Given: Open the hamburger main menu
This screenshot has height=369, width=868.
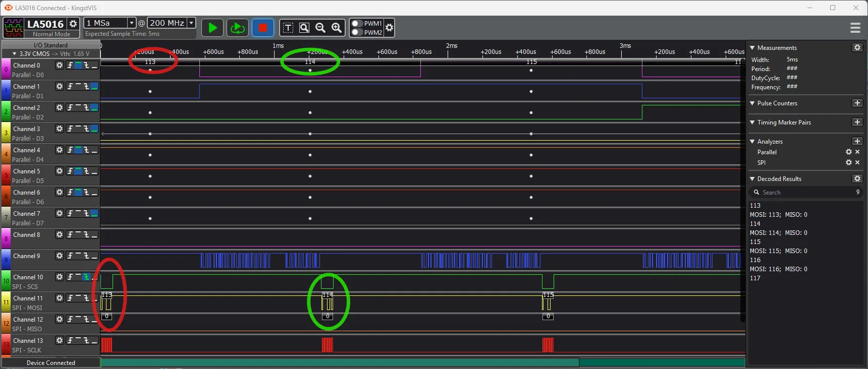Looking at the screenshot, I should click(855, 28).
